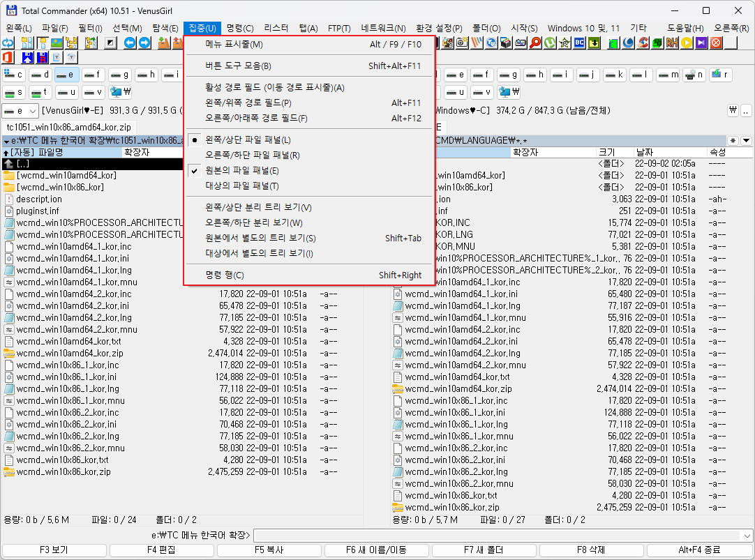The image size is (755, 560).
Task: Choose 버튼 도구 모음(B) menu entry
Action: (x=310, y=66)
